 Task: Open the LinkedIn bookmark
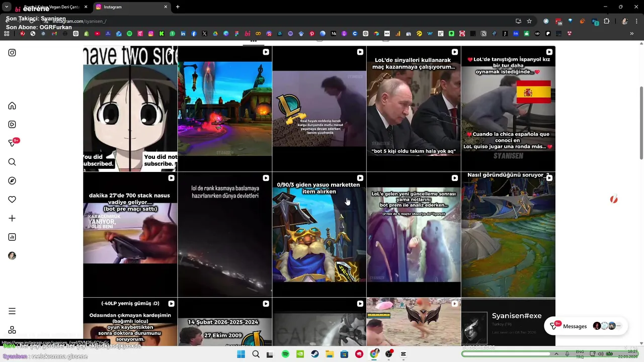coord(183,34)
